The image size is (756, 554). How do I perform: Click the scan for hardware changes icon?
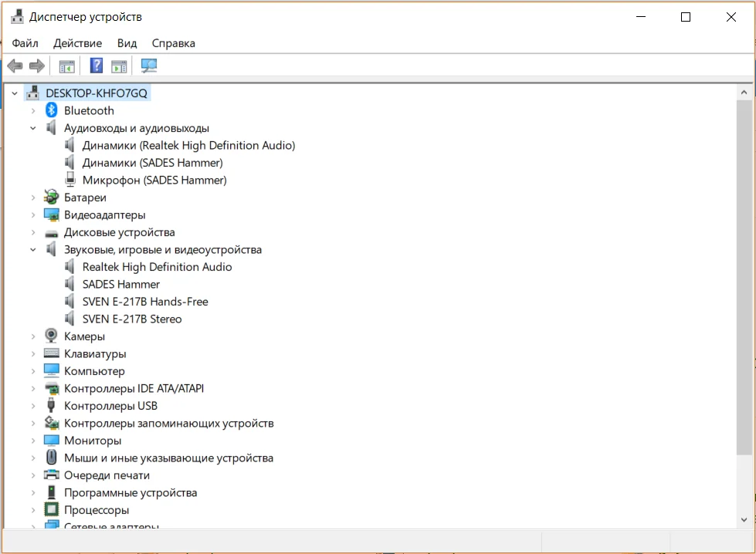(149, 66)
